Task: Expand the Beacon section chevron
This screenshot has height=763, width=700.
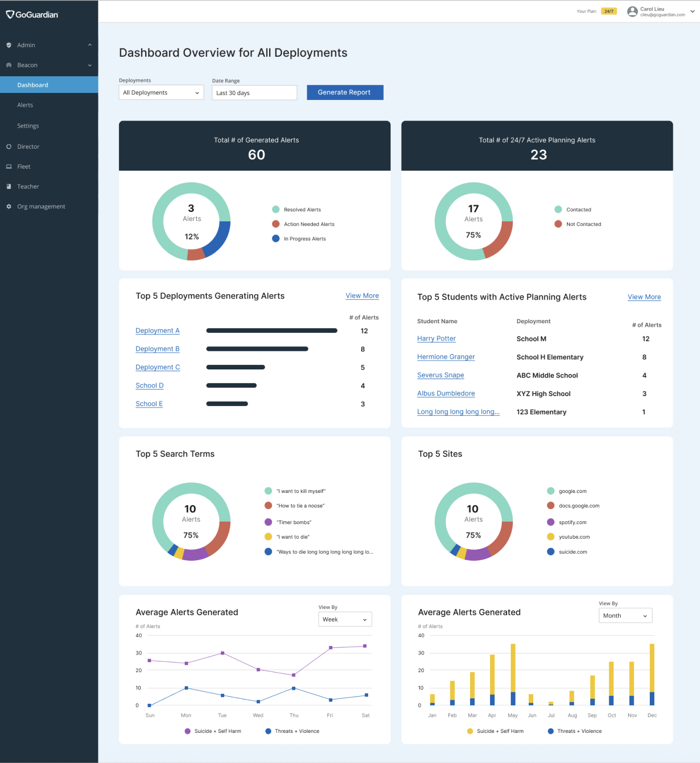Action: pyautogui.click(x=90, y=65)
